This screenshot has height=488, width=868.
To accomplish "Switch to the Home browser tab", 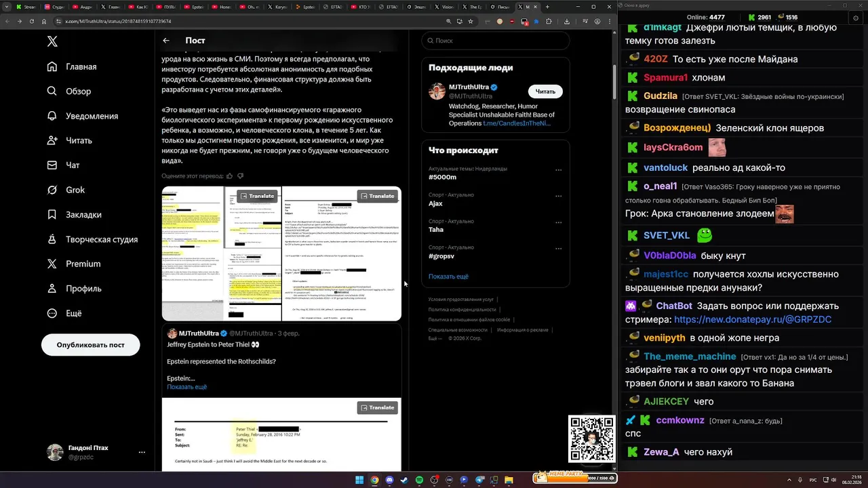I will tap(221, 7).
